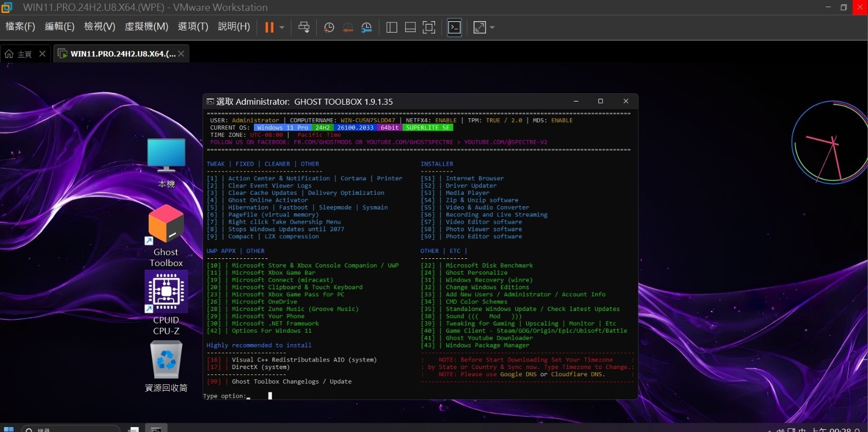
Task: Click the SUPERLITE SE green label
Action: point(427,128)
